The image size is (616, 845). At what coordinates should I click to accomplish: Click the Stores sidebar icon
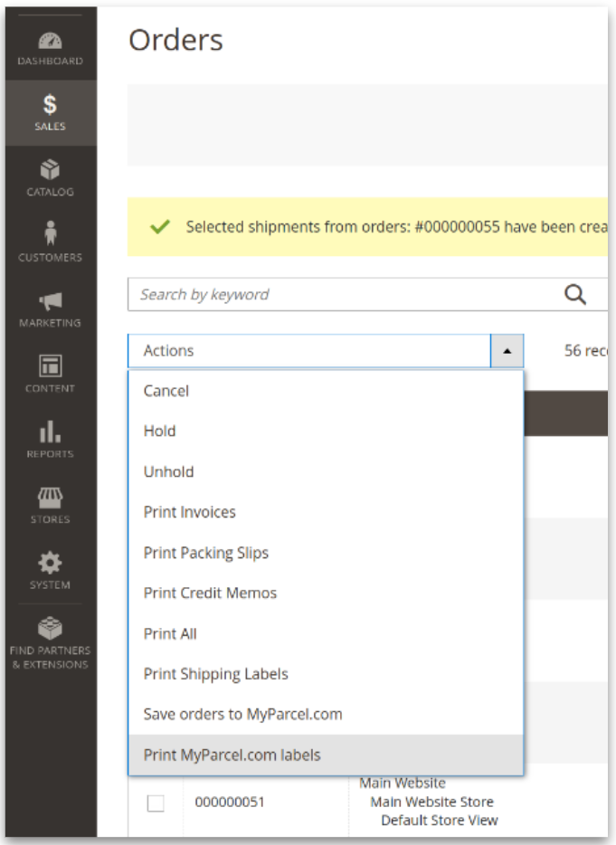tap(50, 505)
